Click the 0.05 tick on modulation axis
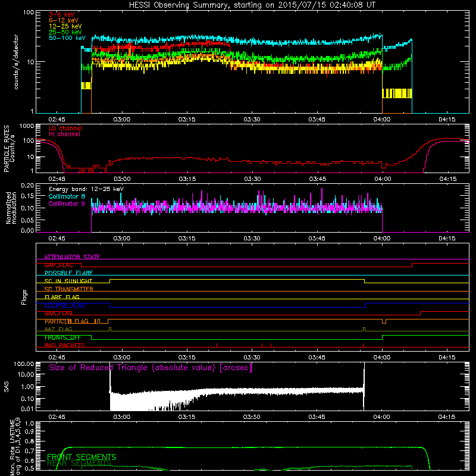The image size is (476, 476). coord(27,220)
